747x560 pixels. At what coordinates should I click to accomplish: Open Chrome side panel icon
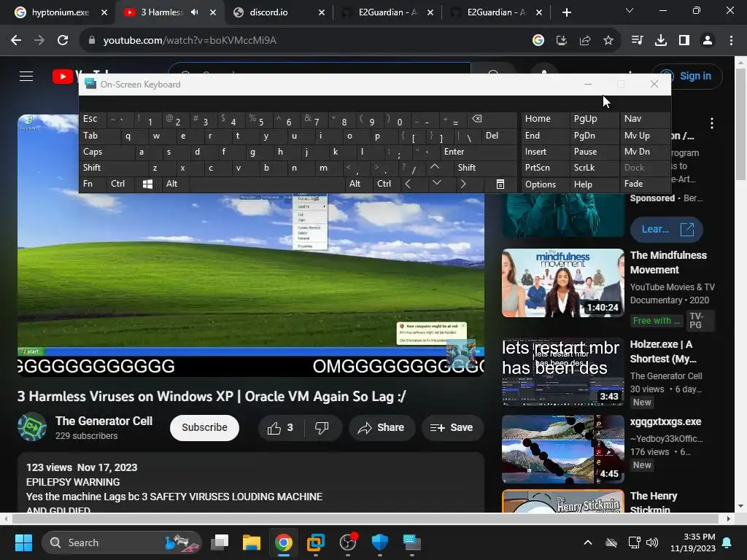click(684, 41)
